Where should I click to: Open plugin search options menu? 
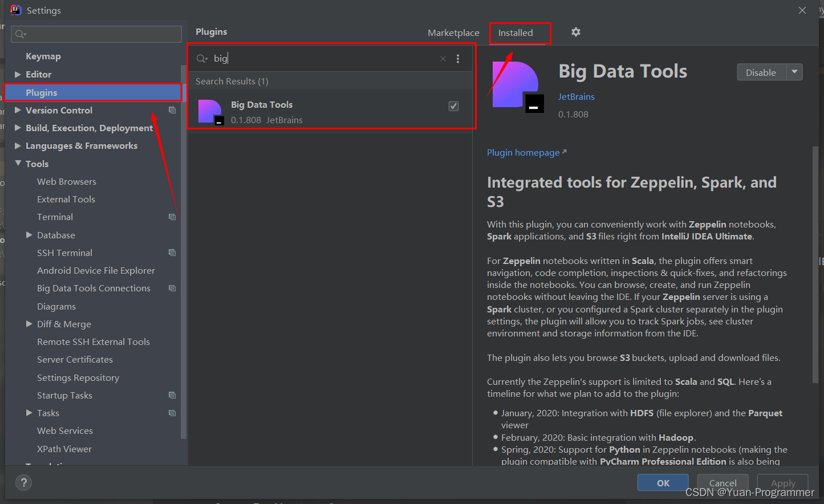click(x=458, y=59)
